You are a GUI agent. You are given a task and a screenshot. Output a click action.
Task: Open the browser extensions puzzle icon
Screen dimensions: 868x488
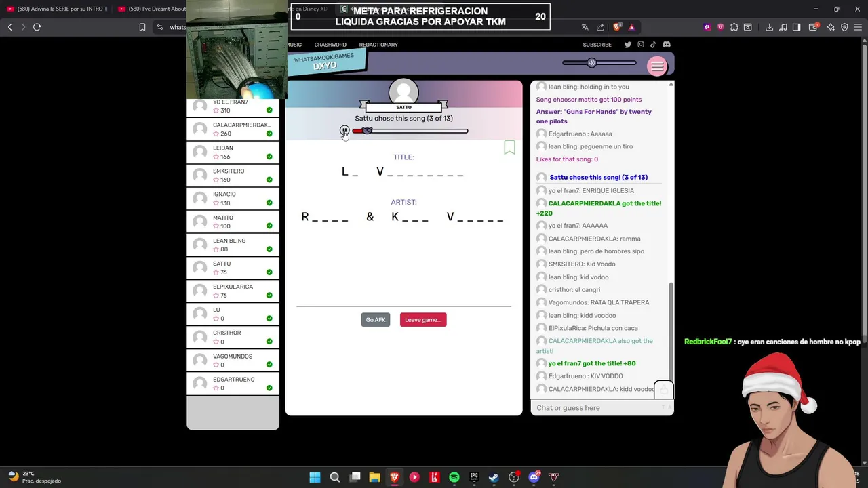click(734, 27)
